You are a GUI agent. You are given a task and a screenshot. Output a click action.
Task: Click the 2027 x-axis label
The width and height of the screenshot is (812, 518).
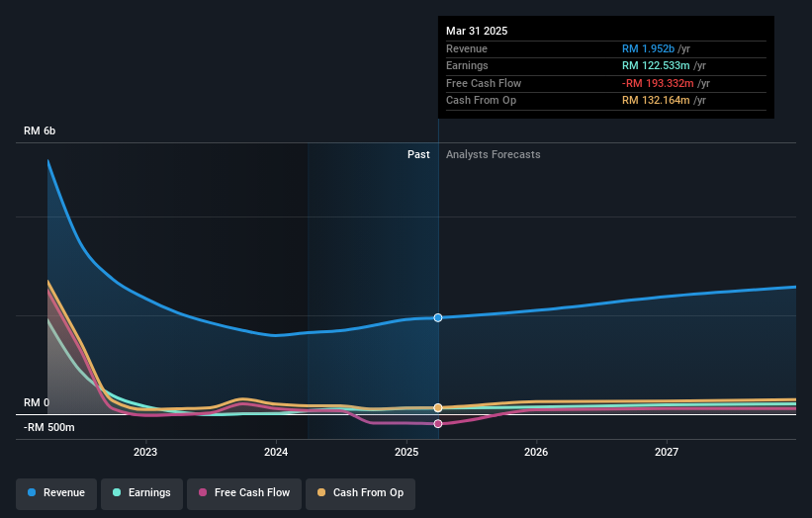pos(667,453)
